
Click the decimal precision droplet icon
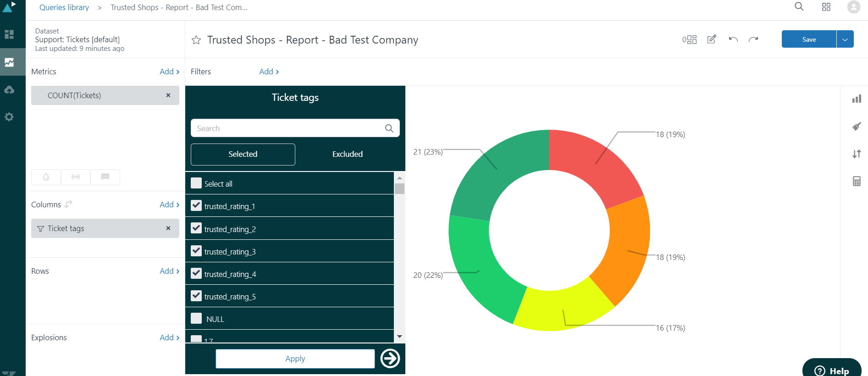[x=46, y=177]
